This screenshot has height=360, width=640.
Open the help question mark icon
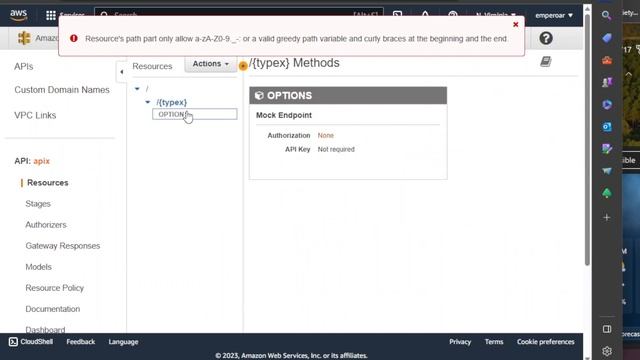tap(546, 38)
